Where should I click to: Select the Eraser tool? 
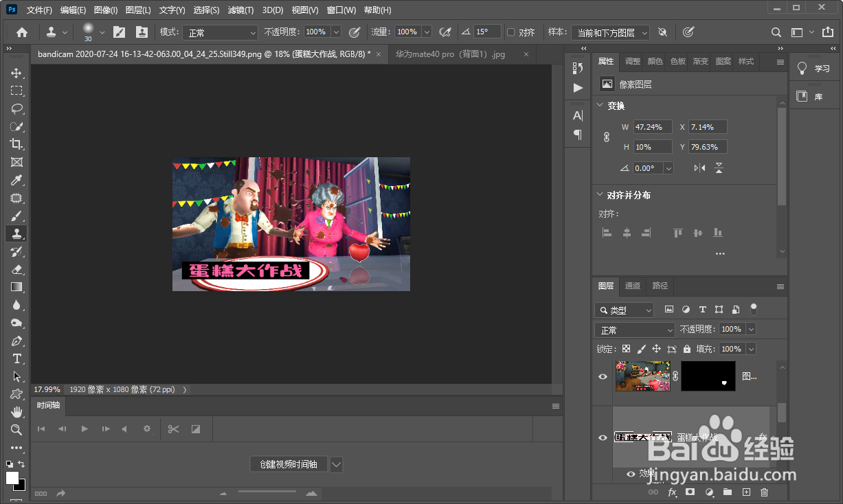(16, 269)
